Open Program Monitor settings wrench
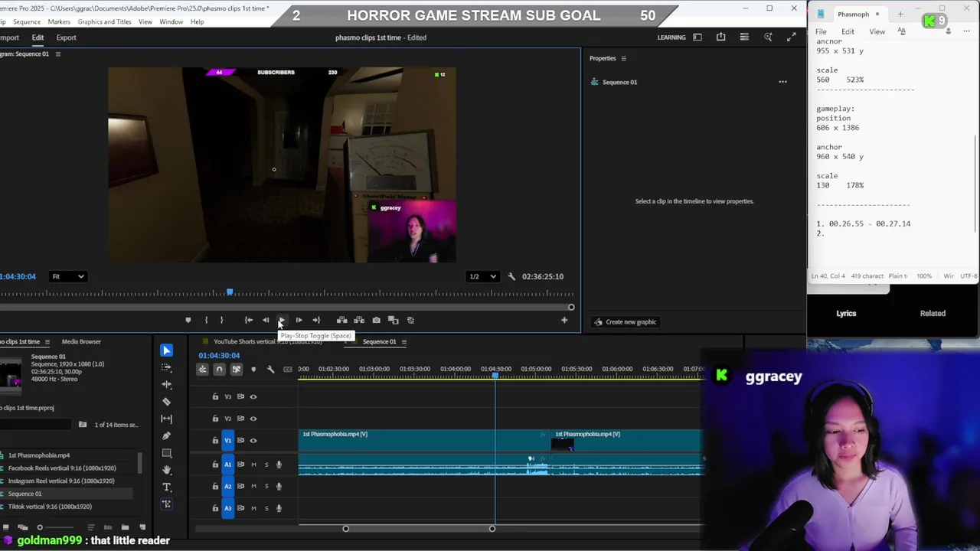The width and height of the screenshot is (980, 551). pyautogui.click(x=511, y=276)
